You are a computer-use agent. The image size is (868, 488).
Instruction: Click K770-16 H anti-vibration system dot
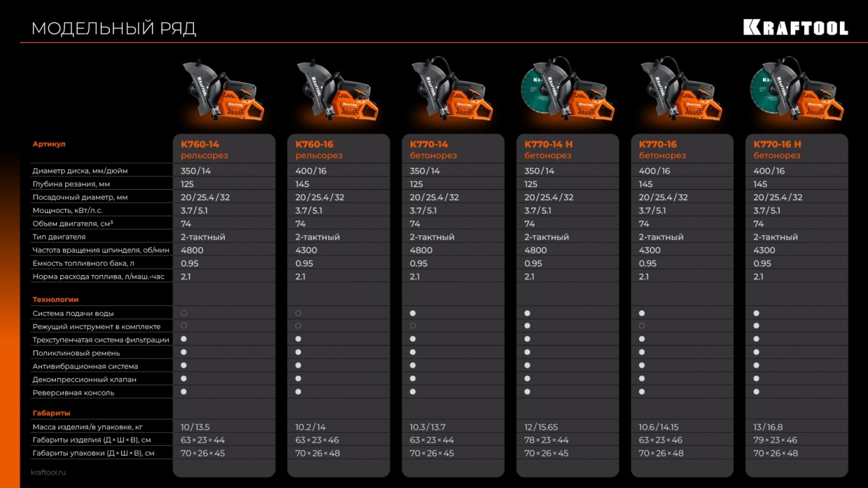point(757,365)
